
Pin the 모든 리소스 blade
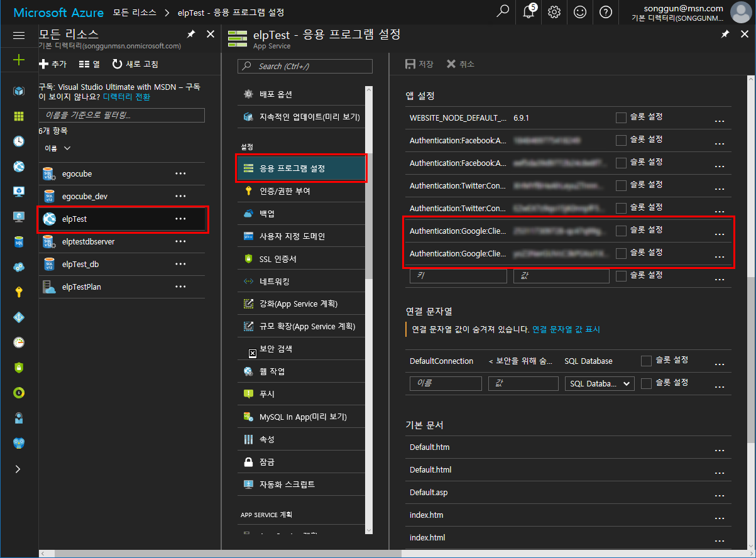[191, 35]
